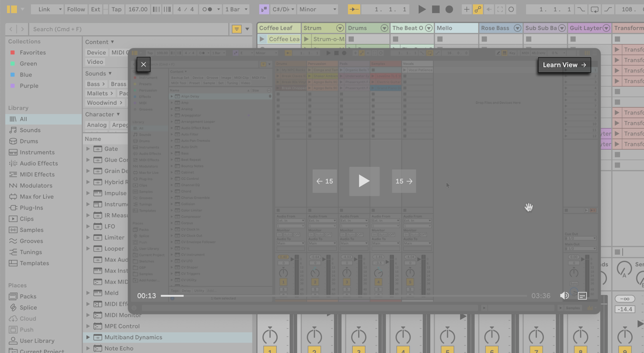
Task: Select Sounds in the Library
Action: [x=30, y=130]
